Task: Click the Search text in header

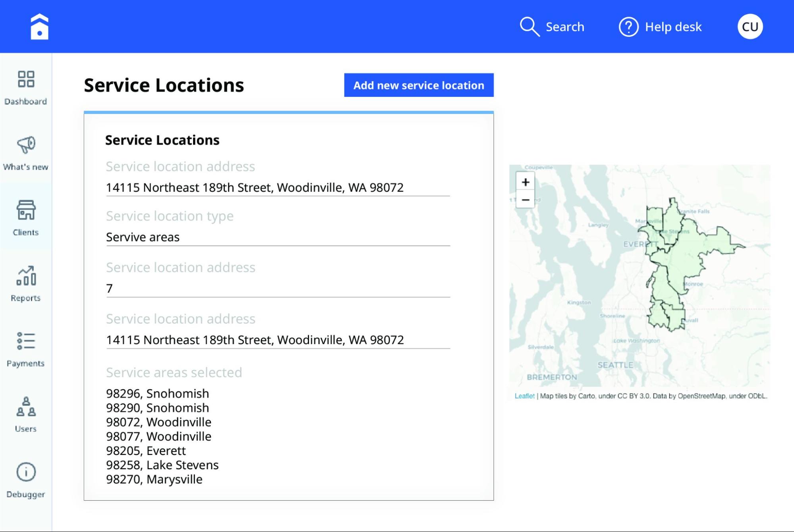Action: pyautogui.click(x=565, y=27)
